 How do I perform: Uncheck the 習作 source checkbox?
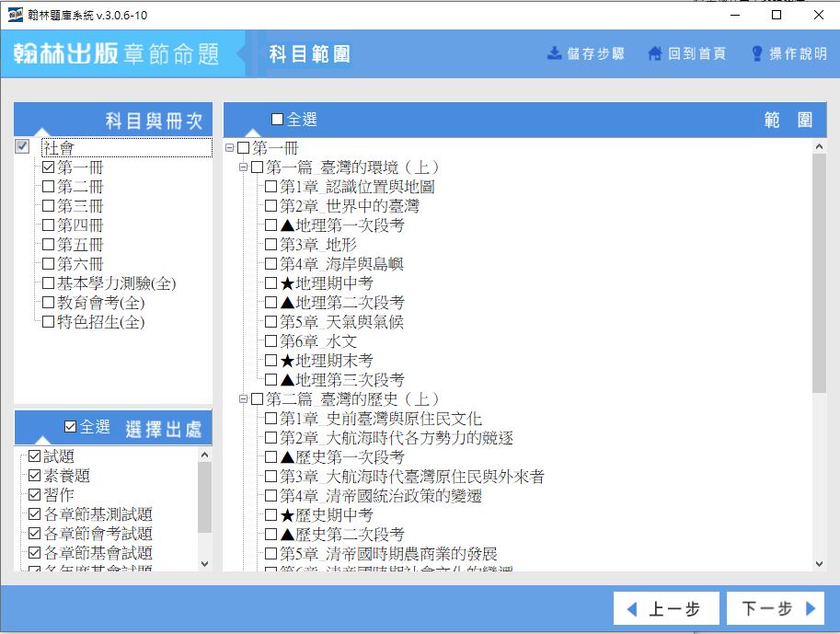[34, 495]
